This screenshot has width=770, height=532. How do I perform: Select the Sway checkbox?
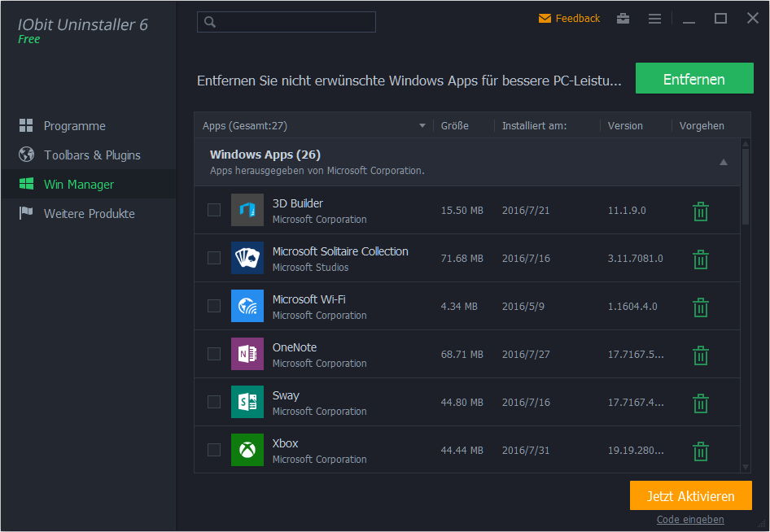[x=213, y=402]
